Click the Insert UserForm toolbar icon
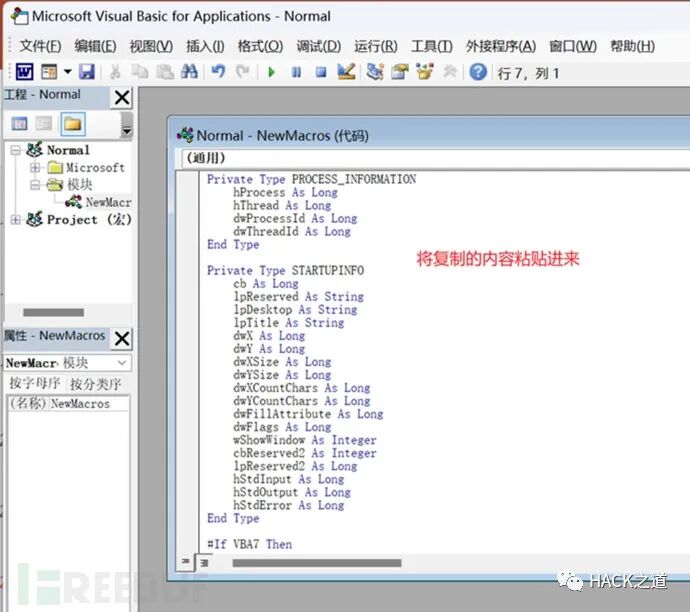 [x=49, y=72]
